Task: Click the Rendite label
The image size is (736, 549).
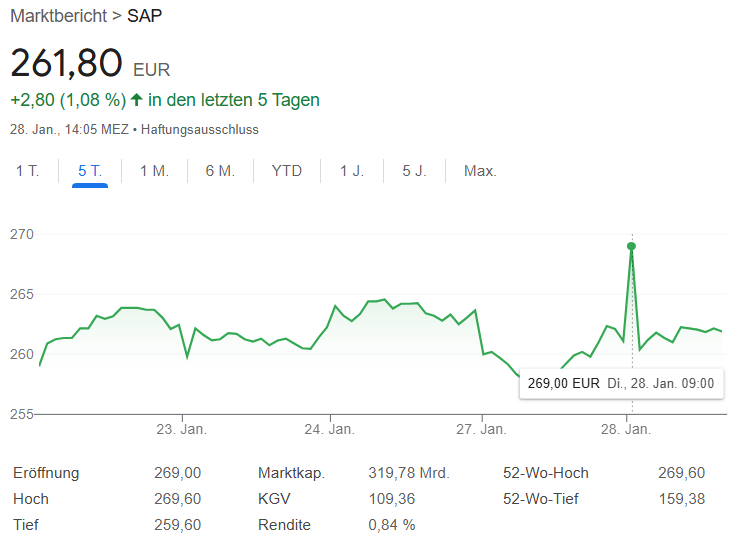Action: tap(284, 525)
